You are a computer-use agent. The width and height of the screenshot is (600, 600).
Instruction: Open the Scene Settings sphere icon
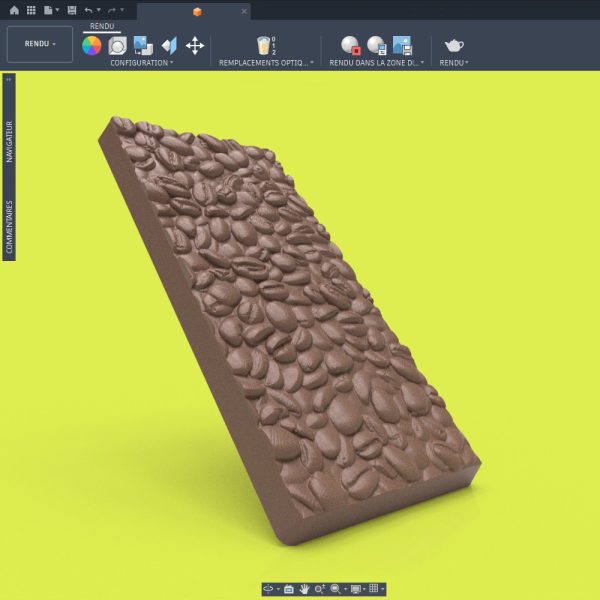click(x=118, y=46)
